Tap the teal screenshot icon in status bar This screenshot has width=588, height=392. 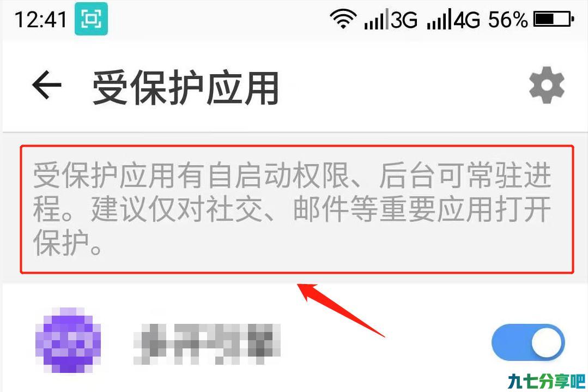[91, 19]
